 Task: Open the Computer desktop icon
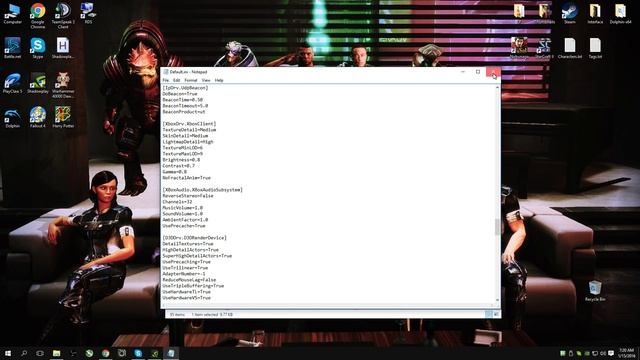(12, 13)
